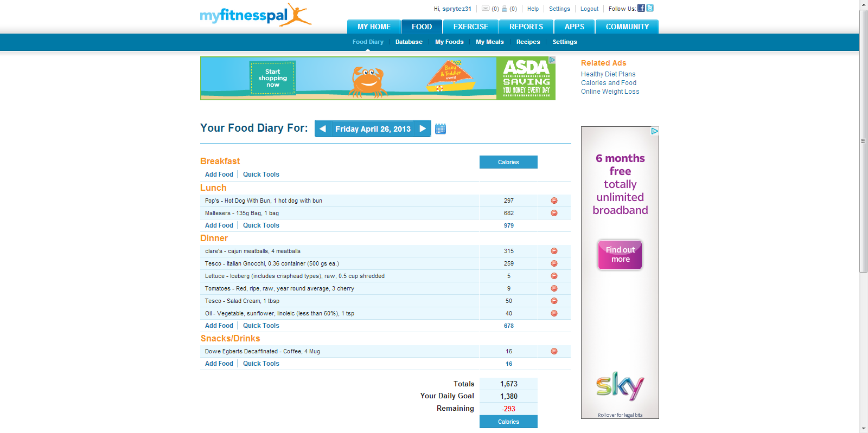Open the messages envelope icon
868x433 pixels.
click(486, 9)
